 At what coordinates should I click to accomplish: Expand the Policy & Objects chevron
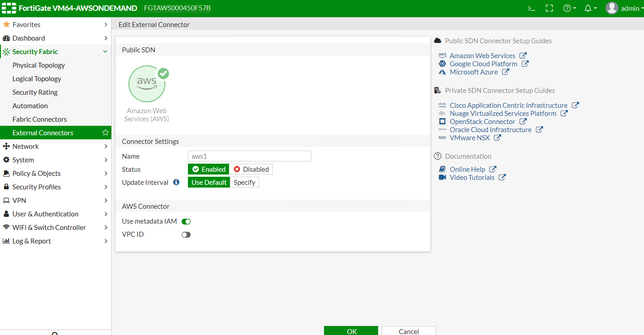coord(106,173)
